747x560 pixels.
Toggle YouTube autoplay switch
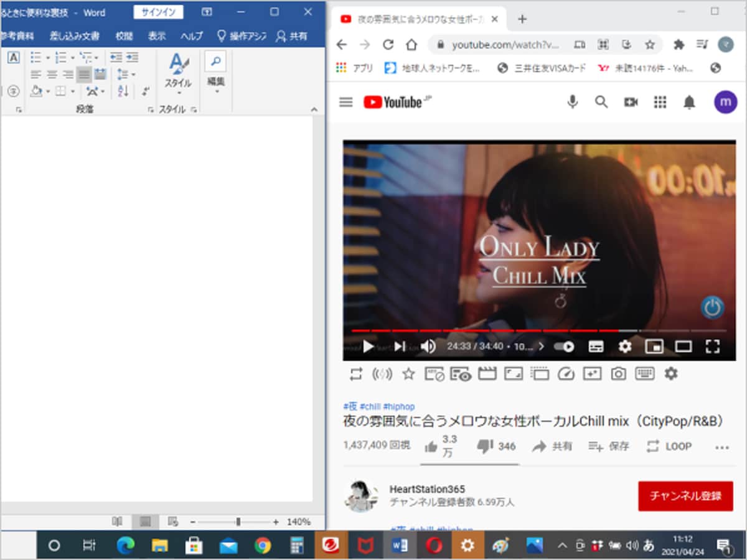click(x=564, y=347)
